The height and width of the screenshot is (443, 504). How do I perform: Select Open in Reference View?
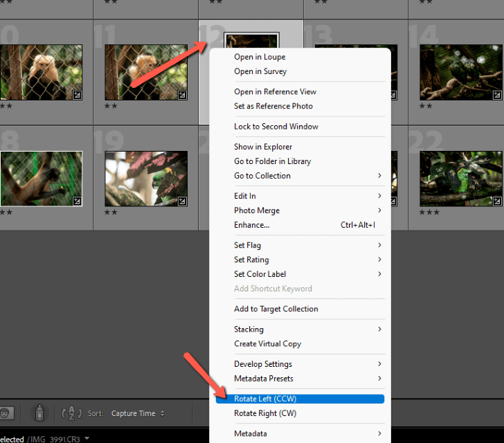click(300, 91)
